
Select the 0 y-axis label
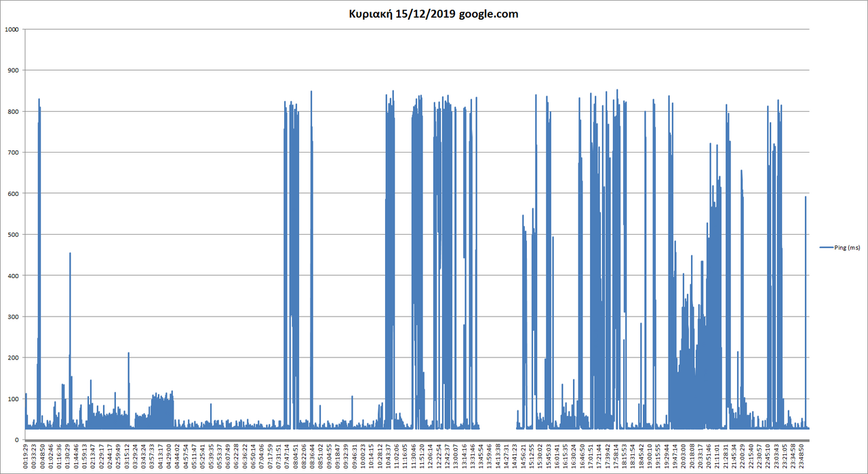click(17, 439)
